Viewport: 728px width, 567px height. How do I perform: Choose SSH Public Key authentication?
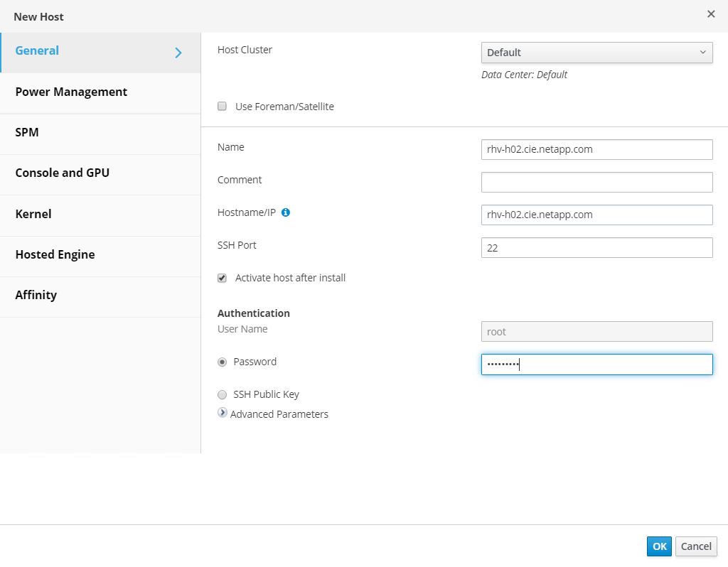223,394
